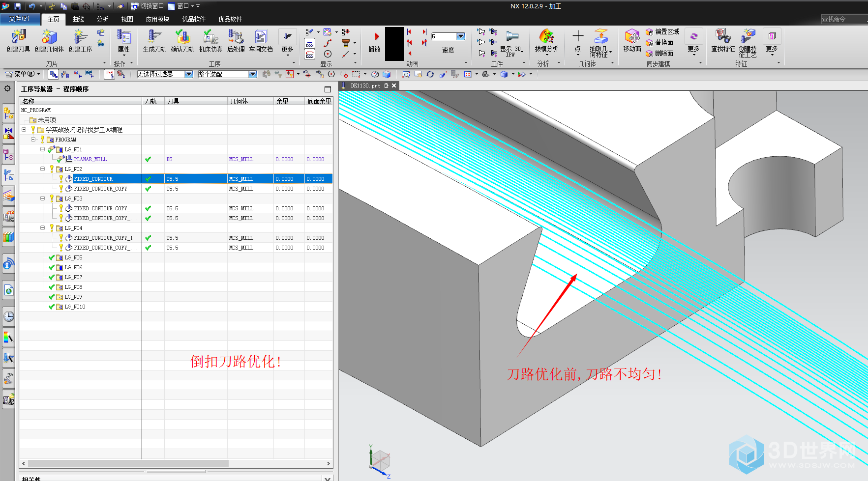The width and height of the screenshot is (868, 481).
Task: Select the LG_NC10 program group
Action: click(75, 307)
